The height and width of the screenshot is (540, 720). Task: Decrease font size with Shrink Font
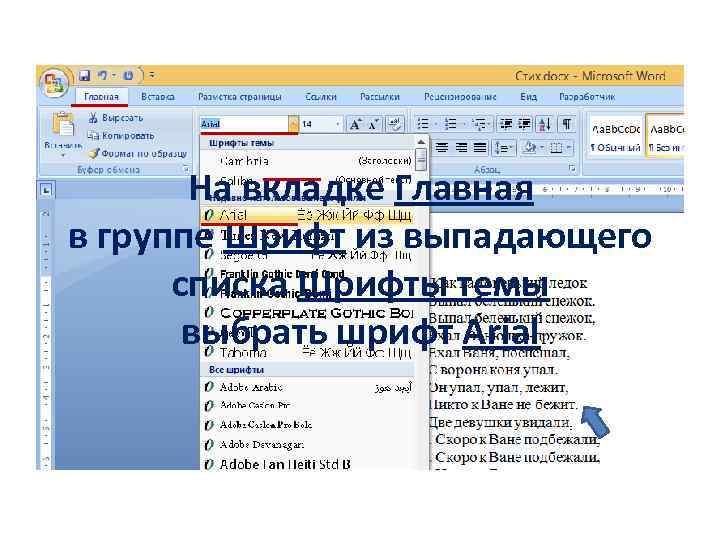(373, 124)
